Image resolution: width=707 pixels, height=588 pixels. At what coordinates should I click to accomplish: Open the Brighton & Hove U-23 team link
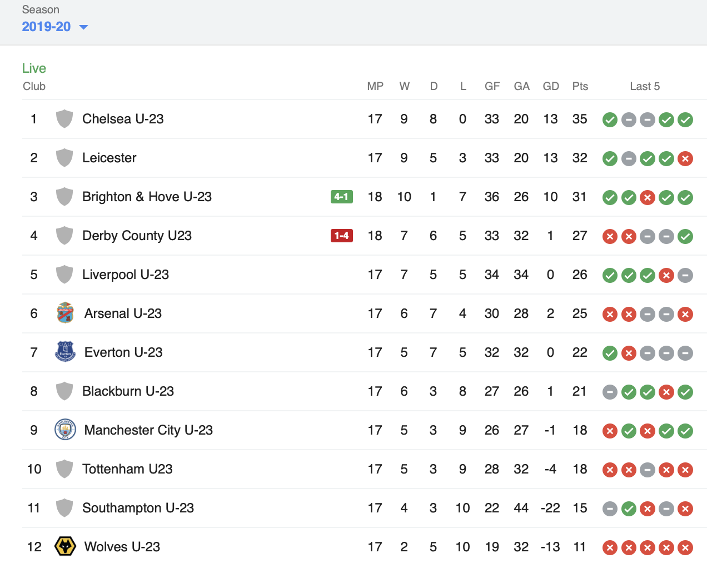click(x=147, y=197)
